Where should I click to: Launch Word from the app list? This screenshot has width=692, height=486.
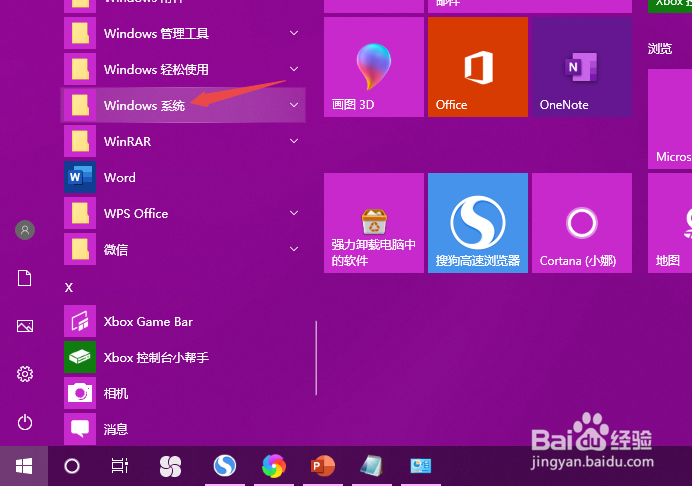click(183, 177)
